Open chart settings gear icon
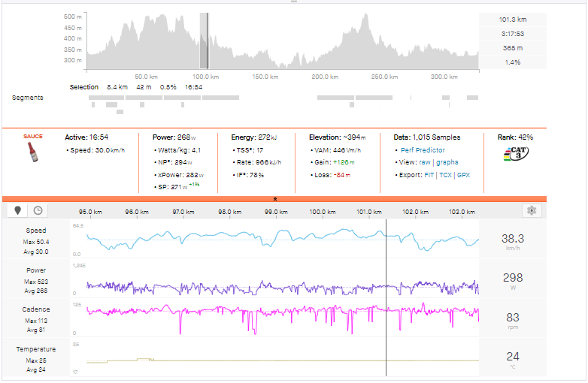This screenshot has width=588, height=383. (x=532, y=211)
